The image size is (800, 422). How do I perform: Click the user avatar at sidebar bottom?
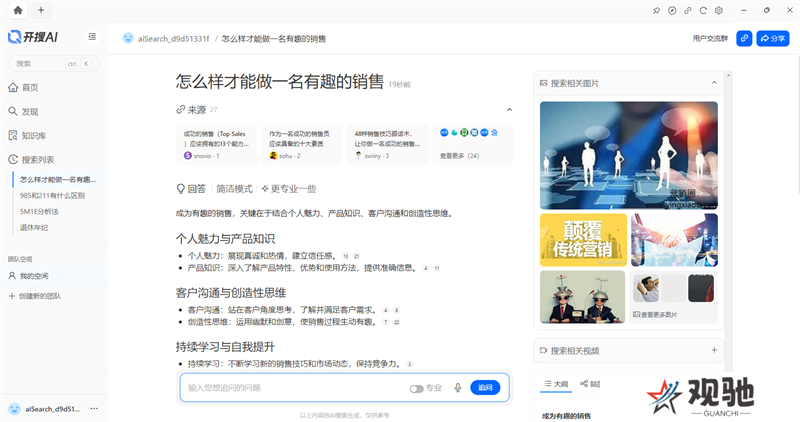pos(14,409)
